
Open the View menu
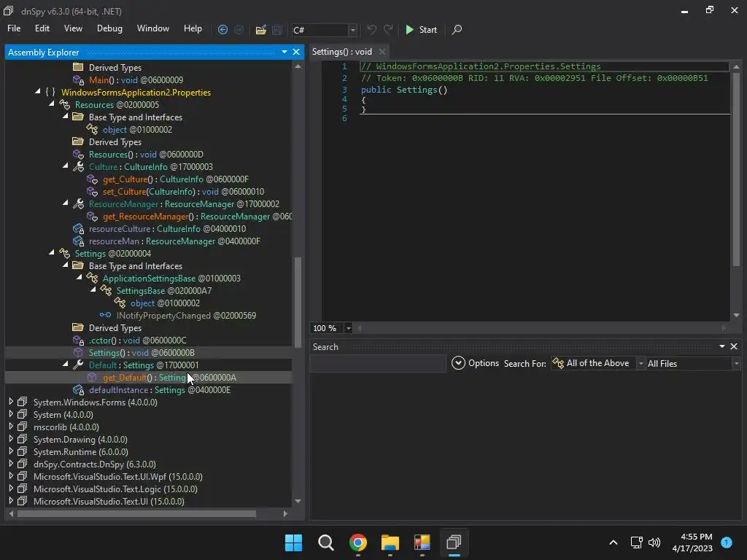(73, 28)
